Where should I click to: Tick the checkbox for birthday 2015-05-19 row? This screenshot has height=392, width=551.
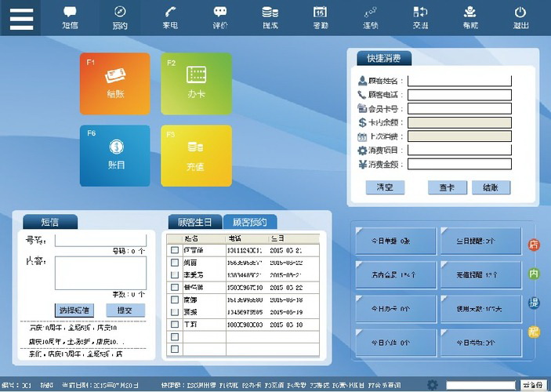[174, 312]
